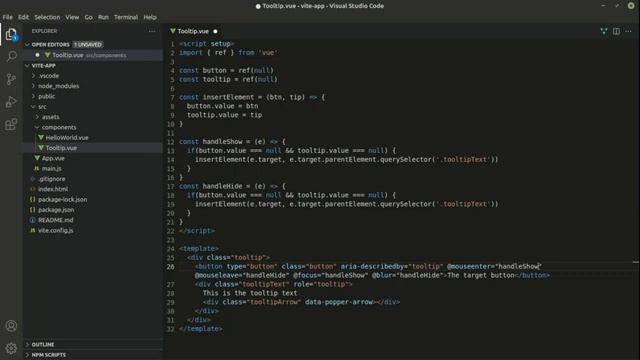The image size is (640, 360).
Task: Open editor more actions ellipsis
Action: pyautogui.click(x=629, y=31)
